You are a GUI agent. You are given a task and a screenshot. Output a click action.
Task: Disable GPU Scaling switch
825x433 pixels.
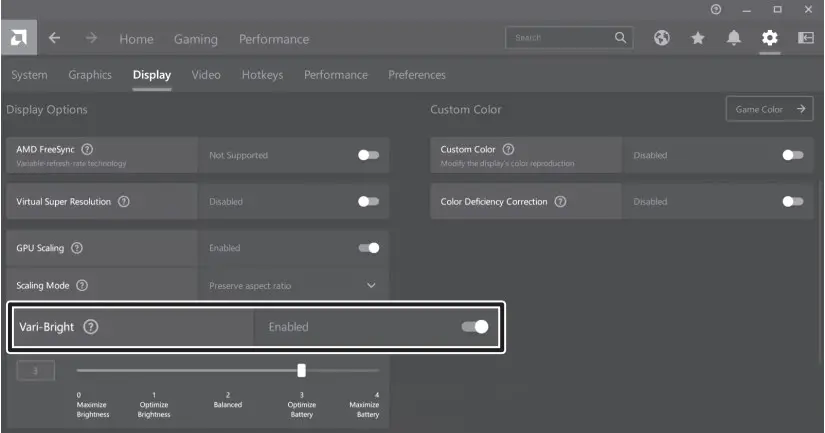tap(369, 248)
